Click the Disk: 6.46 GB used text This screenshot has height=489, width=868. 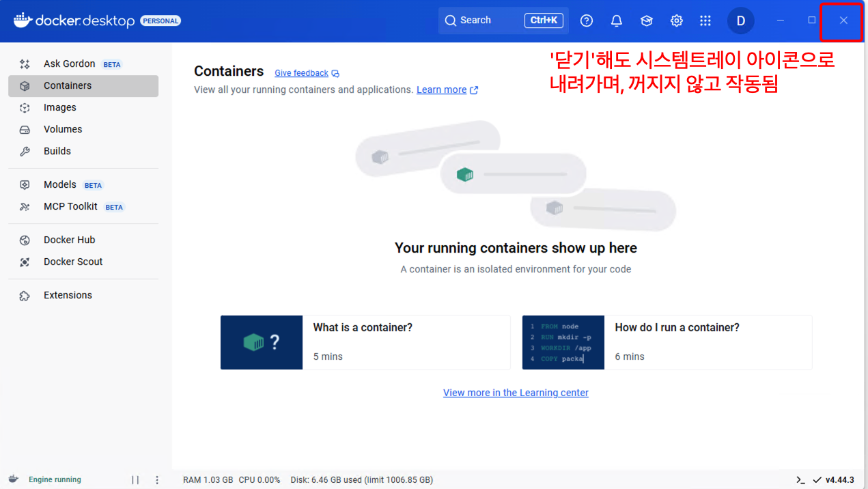362,480
